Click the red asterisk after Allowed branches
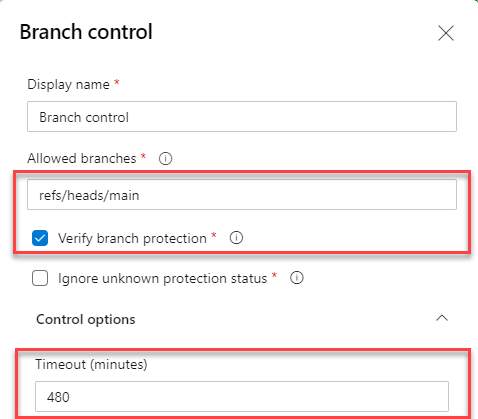 [x=143, y=156]
